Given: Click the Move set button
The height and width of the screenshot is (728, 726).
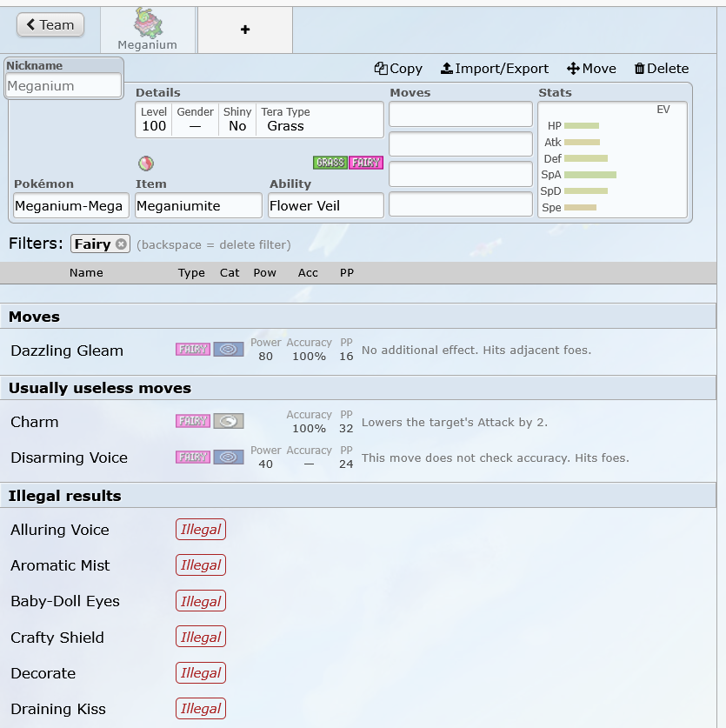Looking at the screenshot, I should [x=591, y=69].
